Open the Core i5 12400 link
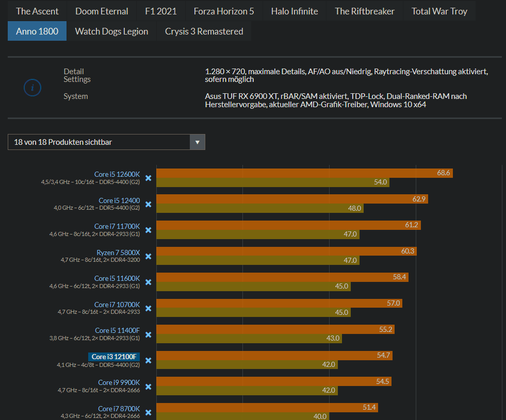This screenshot has height=420, width=506. [119, 200]
